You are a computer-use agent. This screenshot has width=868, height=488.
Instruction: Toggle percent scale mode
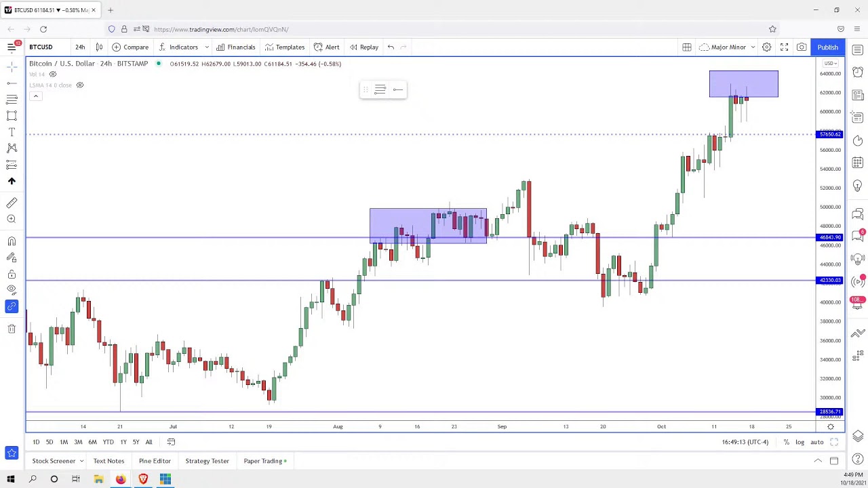click(x=786, y=442)
